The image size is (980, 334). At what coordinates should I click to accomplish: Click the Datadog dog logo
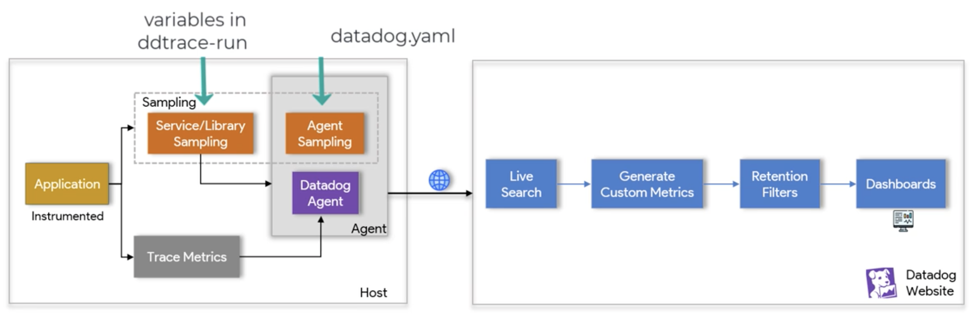(x=881, y=283)
